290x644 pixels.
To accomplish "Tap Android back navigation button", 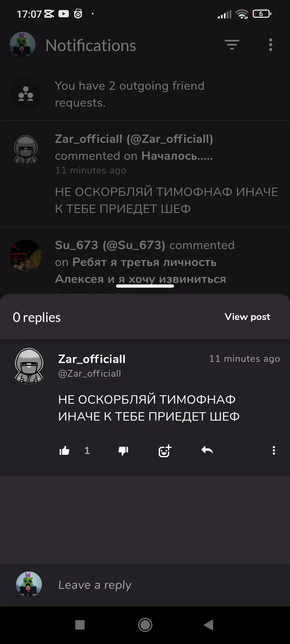I will (209, 625).
